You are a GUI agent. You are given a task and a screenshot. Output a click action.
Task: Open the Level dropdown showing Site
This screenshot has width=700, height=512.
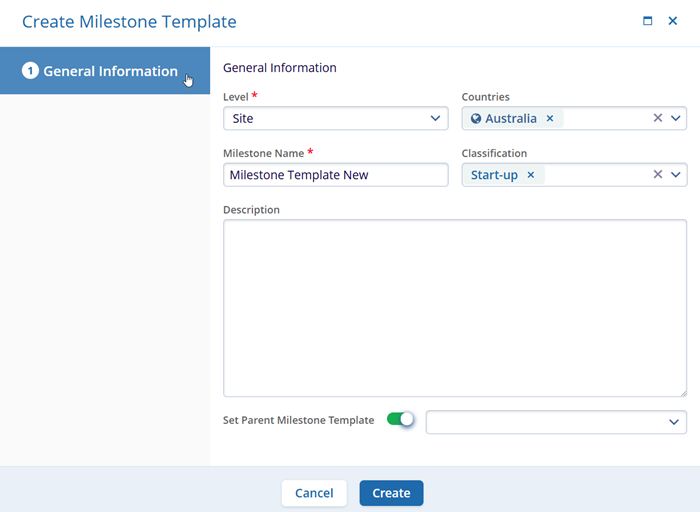[x=335, y=118]
